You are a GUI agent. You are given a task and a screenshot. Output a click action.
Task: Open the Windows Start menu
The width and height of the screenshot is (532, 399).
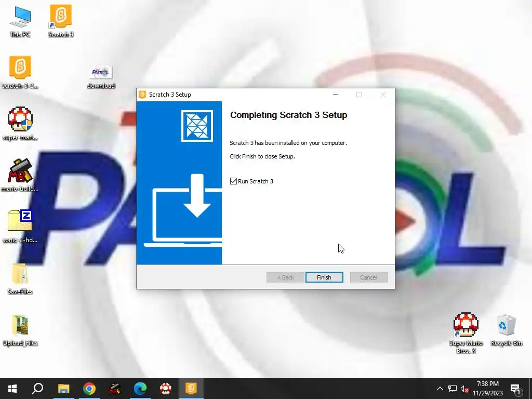(x=12, y=389)
